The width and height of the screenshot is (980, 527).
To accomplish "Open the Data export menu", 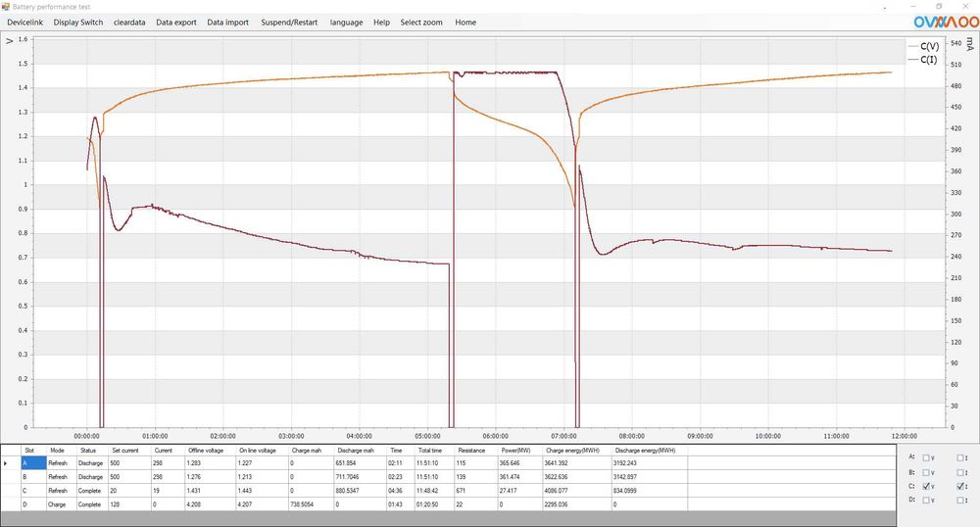I will [x=176, y=22].
